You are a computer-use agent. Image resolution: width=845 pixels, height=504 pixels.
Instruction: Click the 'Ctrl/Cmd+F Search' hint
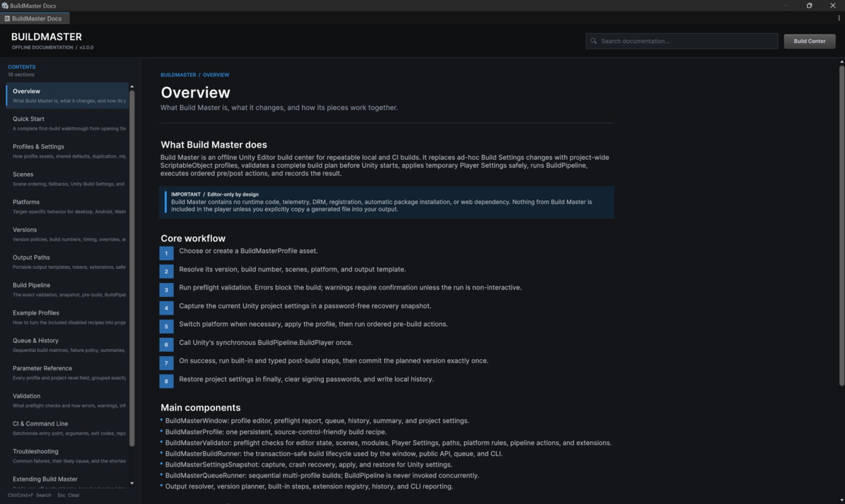(x=30, y=496)
